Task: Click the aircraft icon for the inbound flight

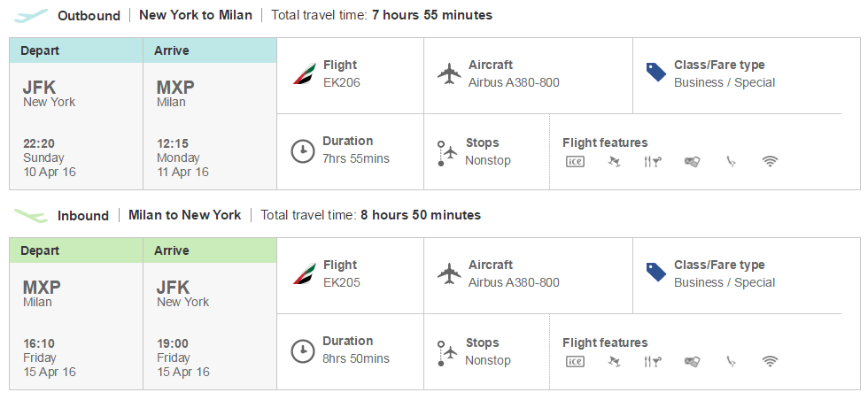Action: [450, 273]
